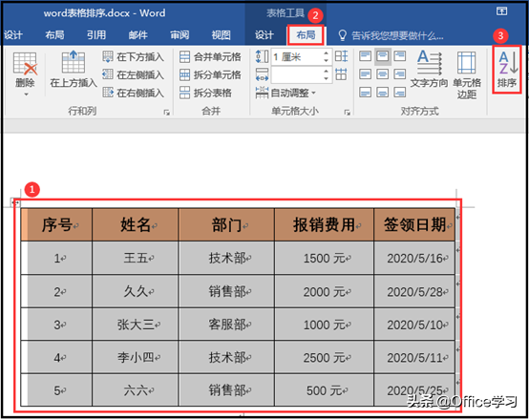Select align top right icon
This screenshot has width=529, height=420.
[400, 56]
